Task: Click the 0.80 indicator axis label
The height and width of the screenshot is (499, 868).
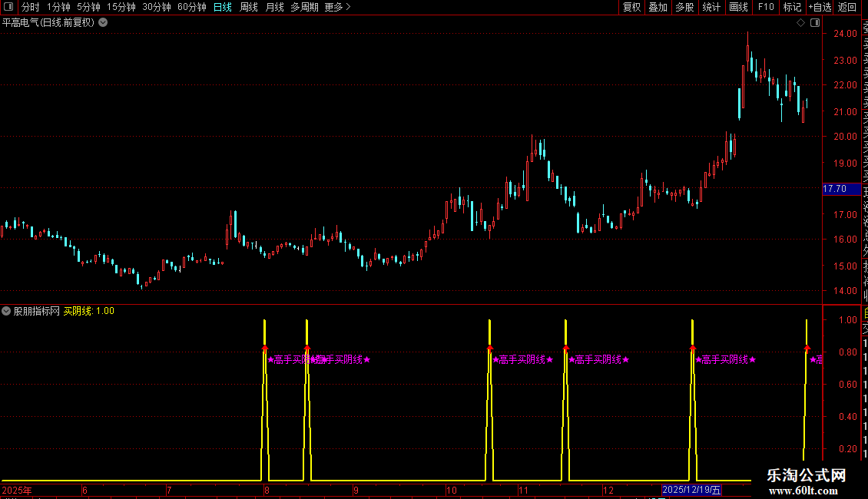Action: [847, 352]
